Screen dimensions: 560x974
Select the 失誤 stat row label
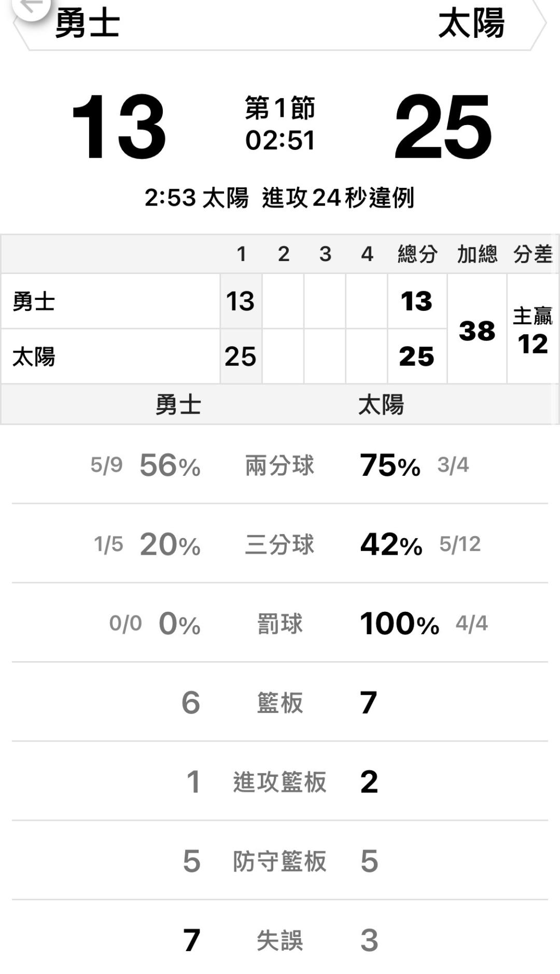(x=280, y=940)
